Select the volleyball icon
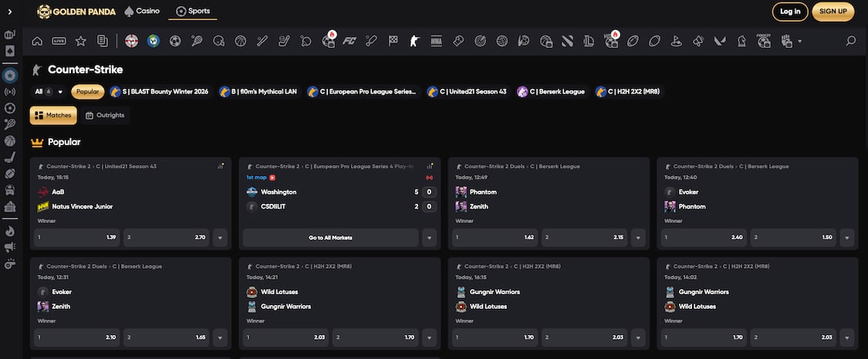The width and height of the screenshot is (868, 359). coord(502,41)
